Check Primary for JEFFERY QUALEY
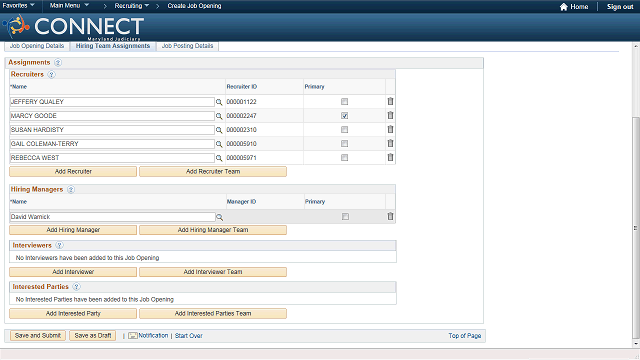This screenshot has width=640, height=360. tap(344, 102)
